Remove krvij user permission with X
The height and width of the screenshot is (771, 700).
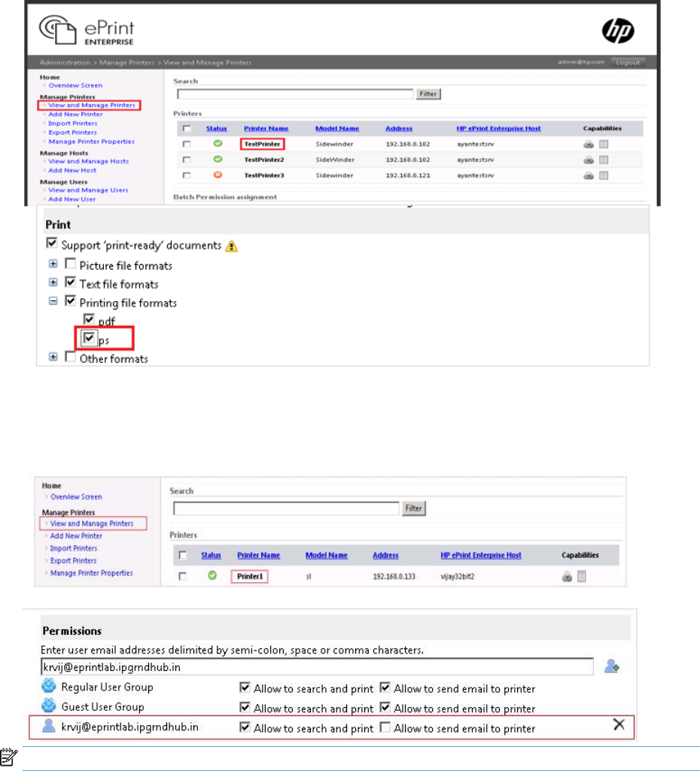(x=619, y=724)
